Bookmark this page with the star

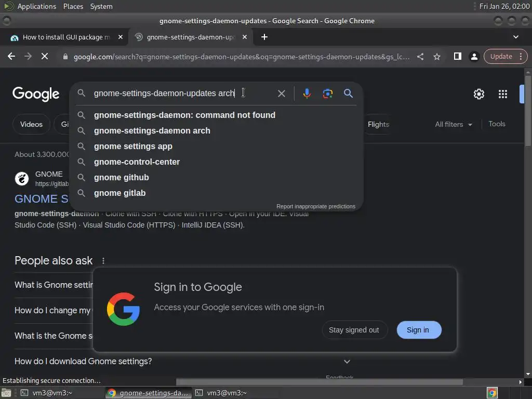coord(436,57)
